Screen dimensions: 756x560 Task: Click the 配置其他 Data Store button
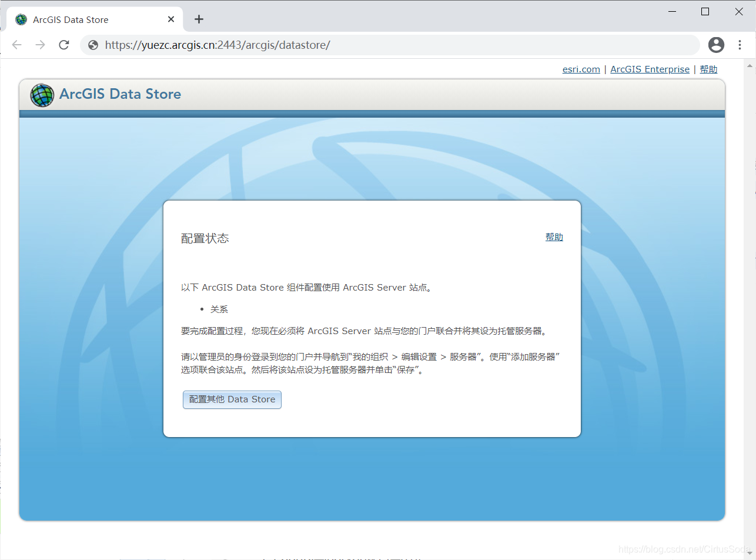pos(232,399)
